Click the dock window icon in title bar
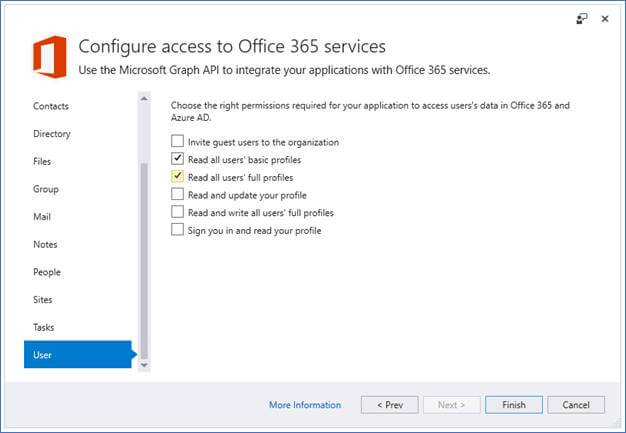This screenshot has height=433, width=626. click(x=582, y=18)
